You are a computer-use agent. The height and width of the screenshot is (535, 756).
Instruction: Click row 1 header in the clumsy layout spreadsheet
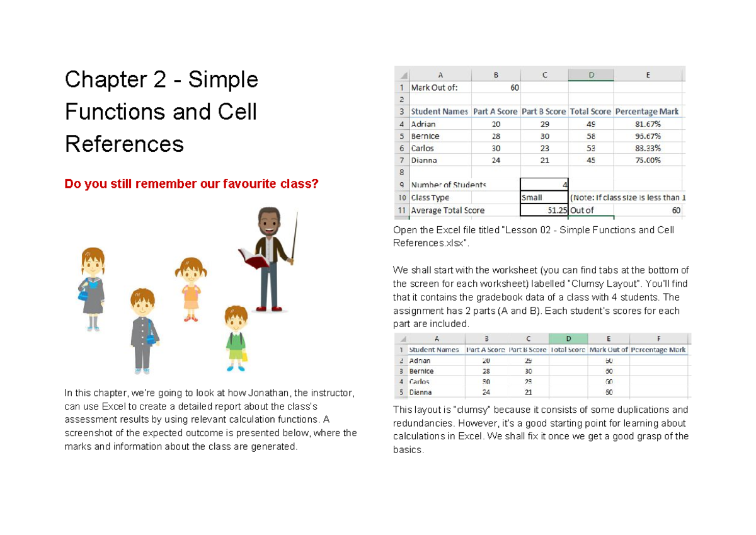[x=402, y=348]
